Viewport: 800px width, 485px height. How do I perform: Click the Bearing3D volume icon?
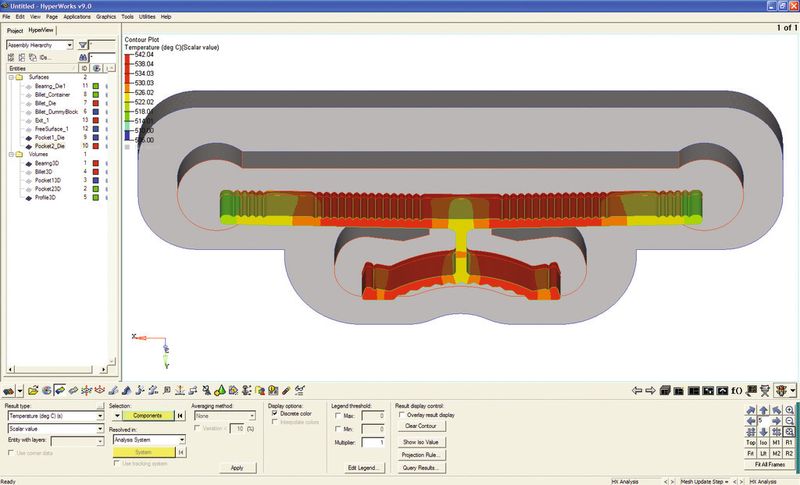click(x=28, y=162)
